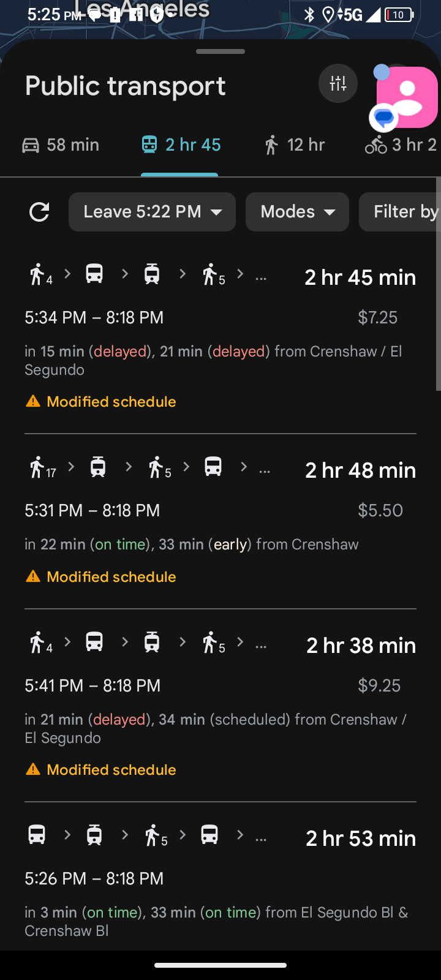Tap Modified schedule link on $5.50 route
Viewport: 441px width, 980px height.
(111, 577)
